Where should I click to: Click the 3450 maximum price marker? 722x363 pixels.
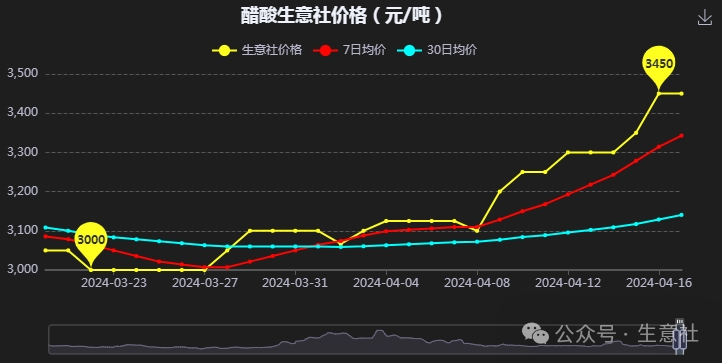point(658,64)
